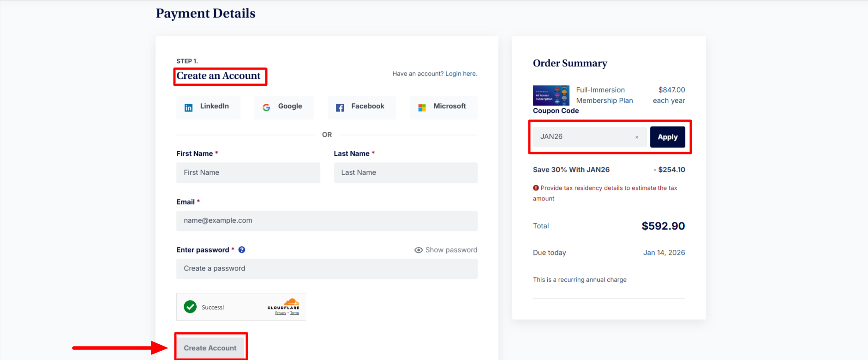The height and width of the screenshot is (360, 868).
Task: Focus the First Name input field
Action: pyautogui.click(x=248, y=172)
